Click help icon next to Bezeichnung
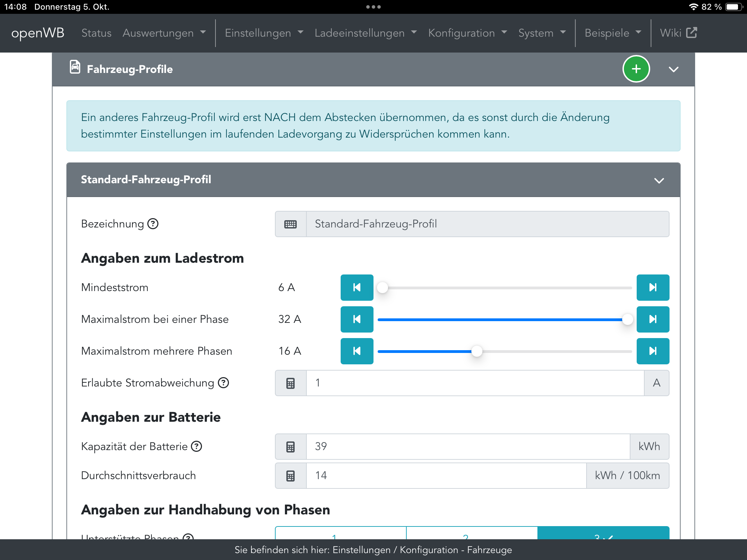Screen dimensions: 747x560 point(153,224)
